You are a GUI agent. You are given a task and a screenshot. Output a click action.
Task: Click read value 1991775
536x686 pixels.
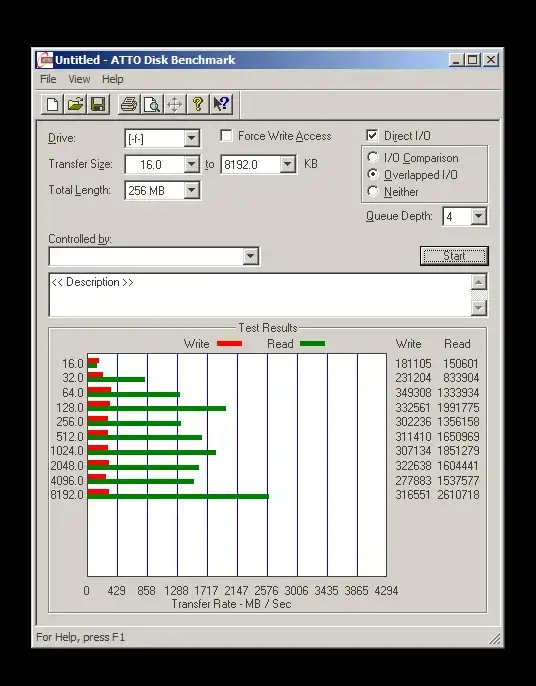coord(458,407)
